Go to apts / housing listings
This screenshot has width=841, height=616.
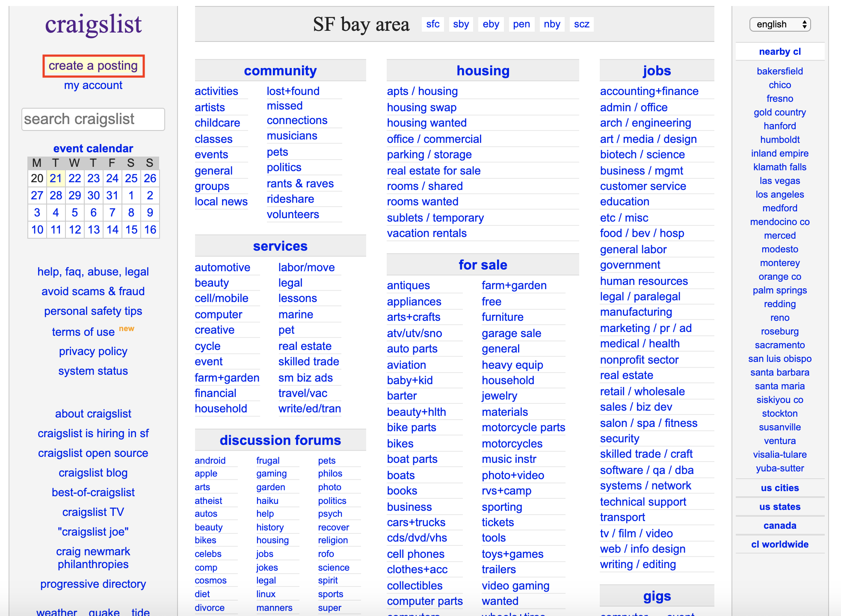tap(422, 91)
